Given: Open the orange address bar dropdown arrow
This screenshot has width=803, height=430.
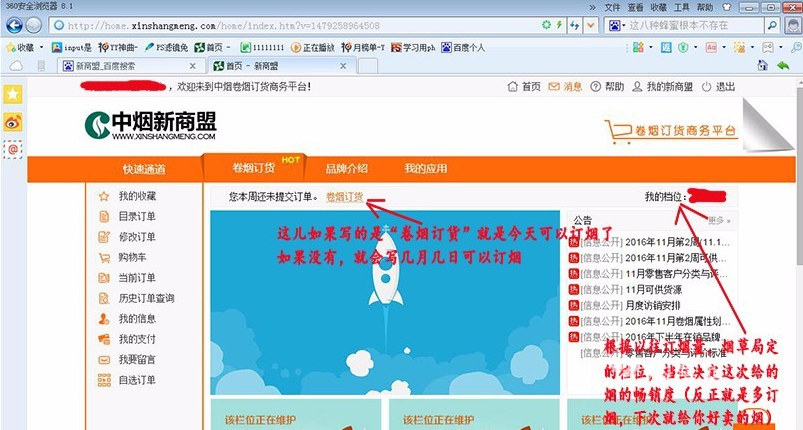Looking at the screenshot, I should point(591,25).
